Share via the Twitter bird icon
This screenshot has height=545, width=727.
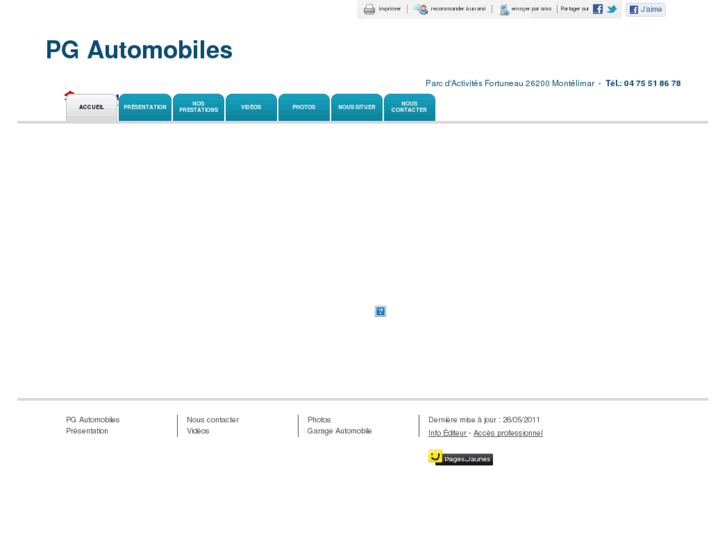click(612, 9)
